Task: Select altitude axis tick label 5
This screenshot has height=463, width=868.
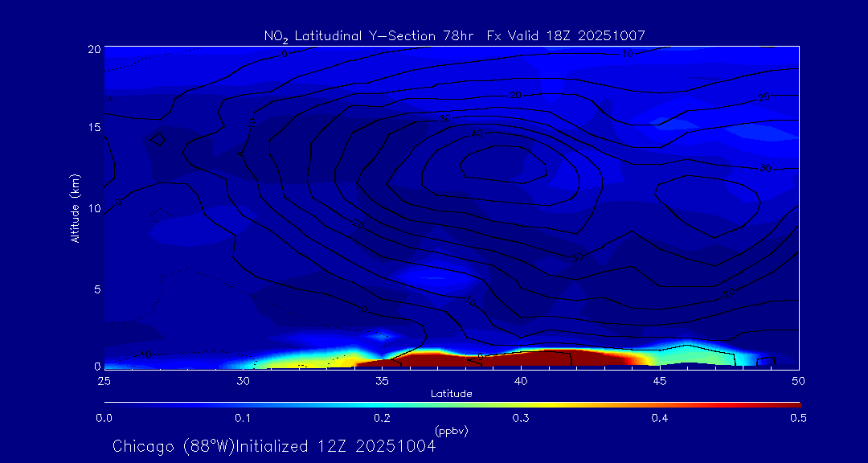Action: pyautogui.click(x=97, y=289)
